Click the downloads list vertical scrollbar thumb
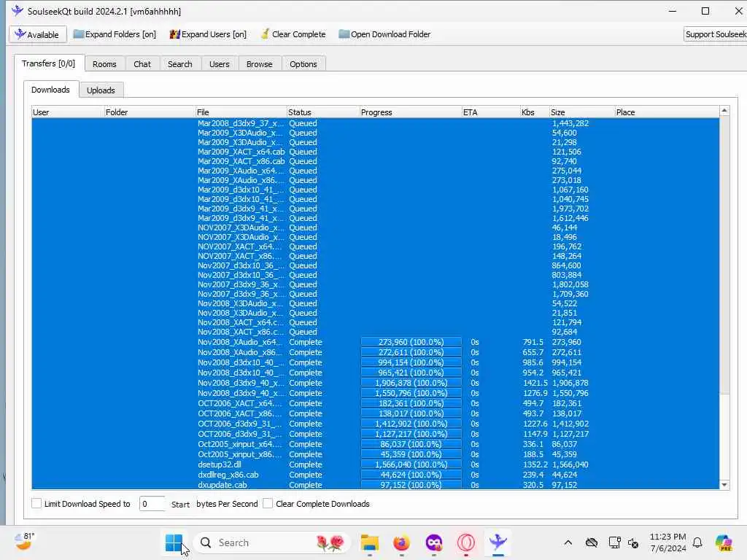Image resolution: width=747 pixels, height=560 pixels. coord(724,255)
